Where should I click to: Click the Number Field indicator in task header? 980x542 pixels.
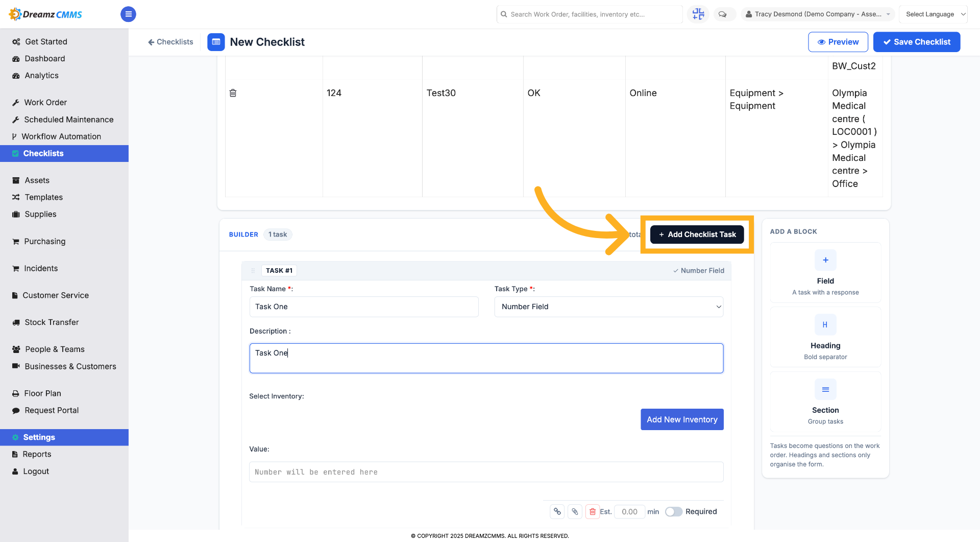click(x=698, y=271)
